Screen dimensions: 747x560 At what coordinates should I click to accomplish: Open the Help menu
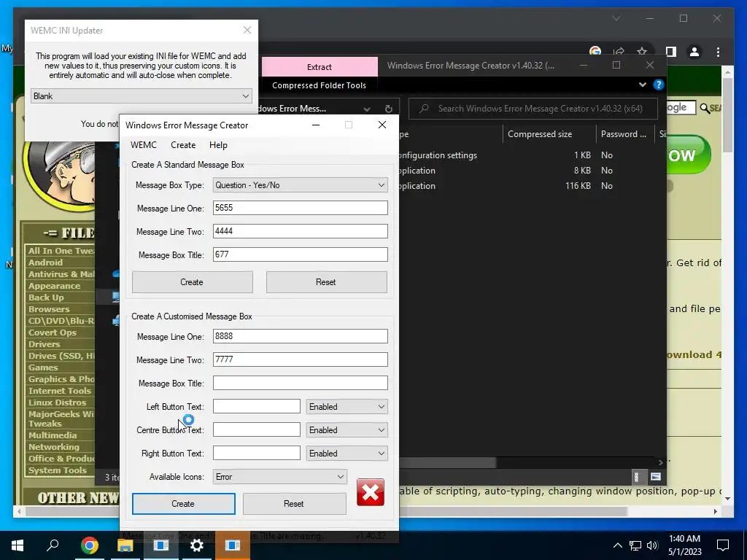click(x=218, y=145)
